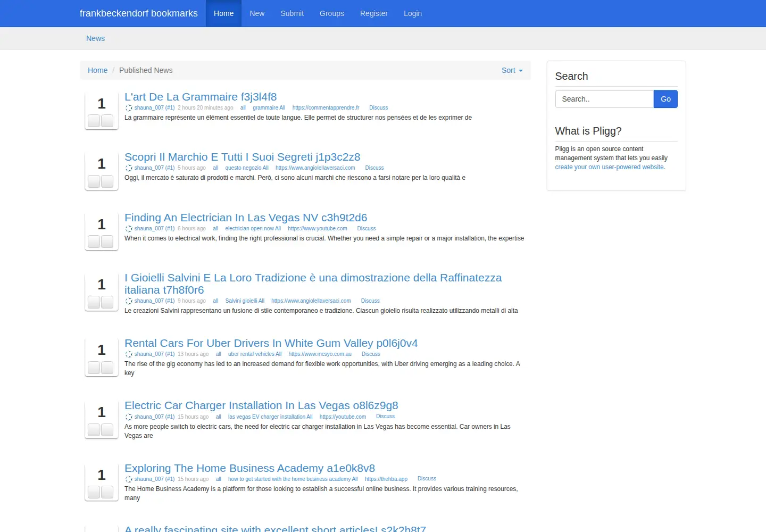This screenshot has width=766, height=532.
Task: Click Discuss on the Gioielli Salvini post
Action: [370, 301]
